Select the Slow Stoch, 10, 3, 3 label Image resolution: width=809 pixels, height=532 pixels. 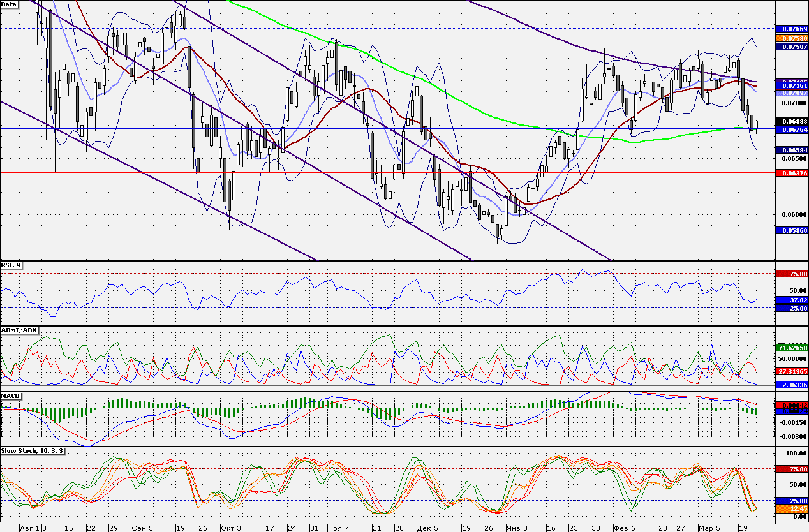[32, 450]
